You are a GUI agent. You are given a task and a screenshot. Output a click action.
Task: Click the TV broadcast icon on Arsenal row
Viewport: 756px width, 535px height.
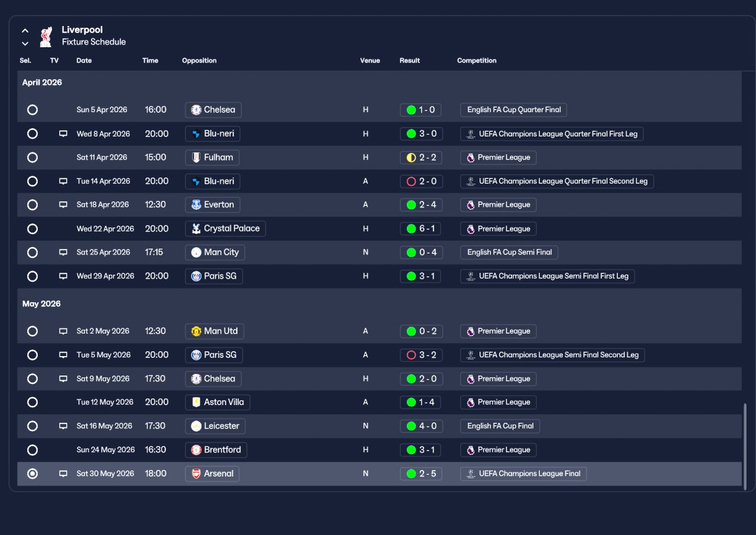tap(63, 474)
